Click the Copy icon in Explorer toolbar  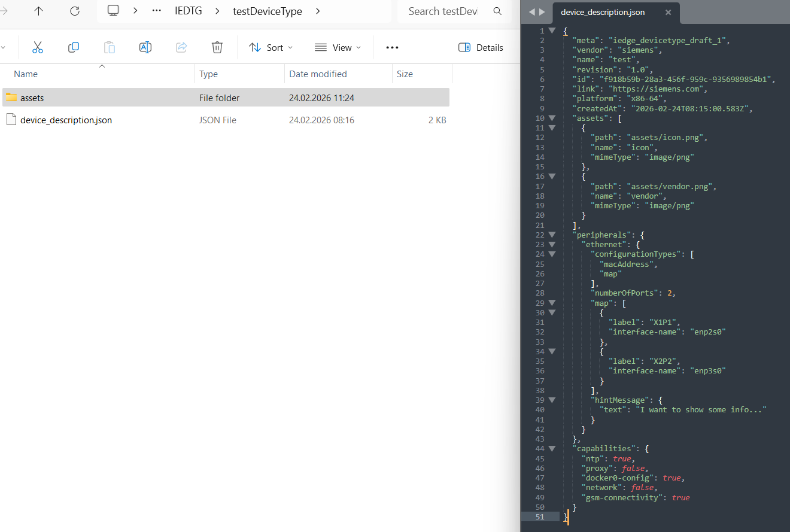pos(74,47)
